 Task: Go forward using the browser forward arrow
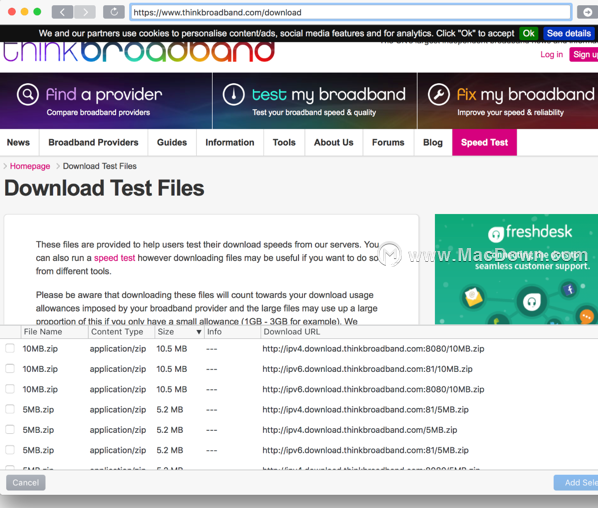coord(85,12)
